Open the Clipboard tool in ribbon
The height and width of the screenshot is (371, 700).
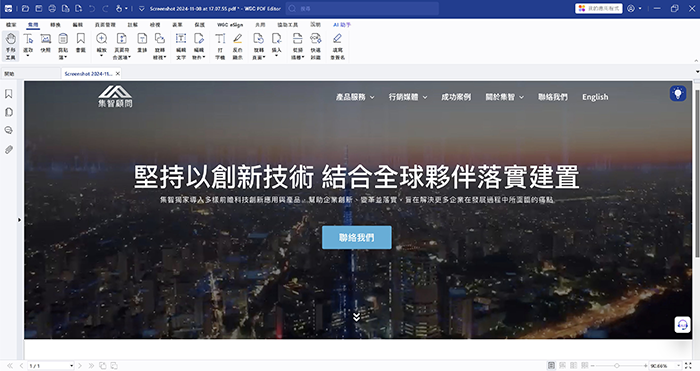click(63, 46)
